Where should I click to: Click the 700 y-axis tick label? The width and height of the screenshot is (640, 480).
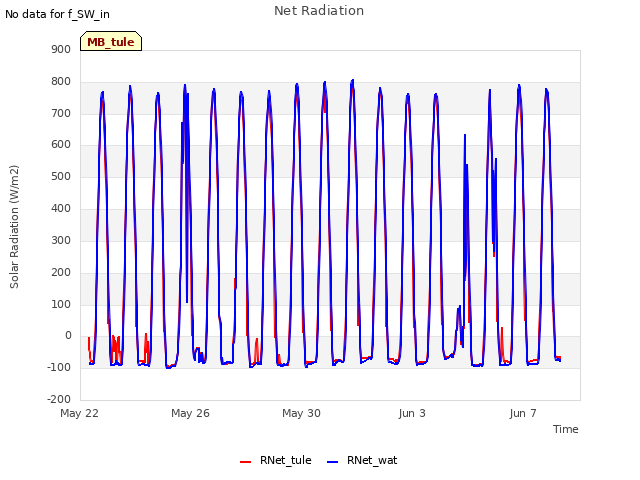pyautogui.click(x=61, y=113)
